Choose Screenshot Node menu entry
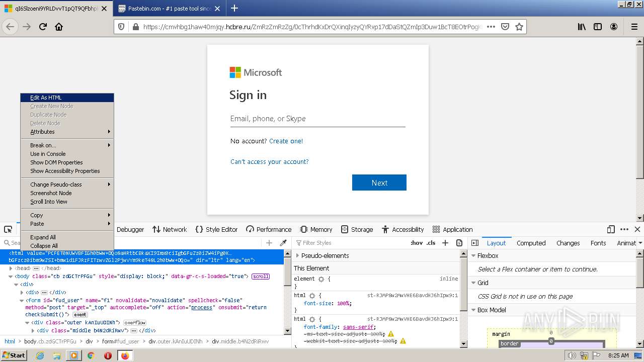This screenshot has width=644, height=362. pyautogui.click(x=67, y=193)
